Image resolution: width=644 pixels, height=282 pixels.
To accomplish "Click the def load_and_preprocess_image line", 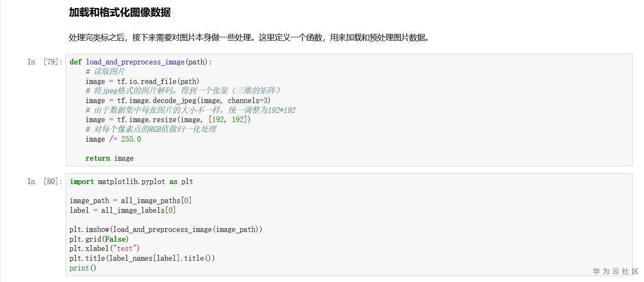I will 141,62.
